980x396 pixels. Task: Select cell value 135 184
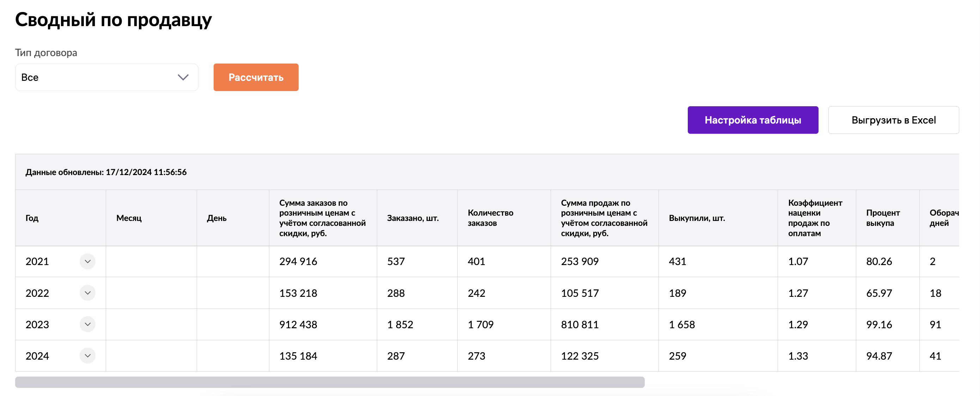coord(298,356)
